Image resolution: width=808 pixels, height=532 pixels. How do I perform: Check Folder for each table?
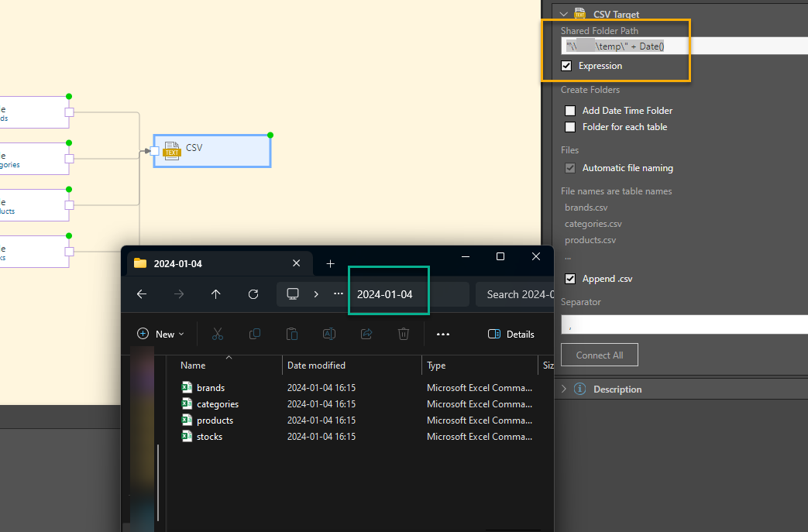(x=571, y=127)
